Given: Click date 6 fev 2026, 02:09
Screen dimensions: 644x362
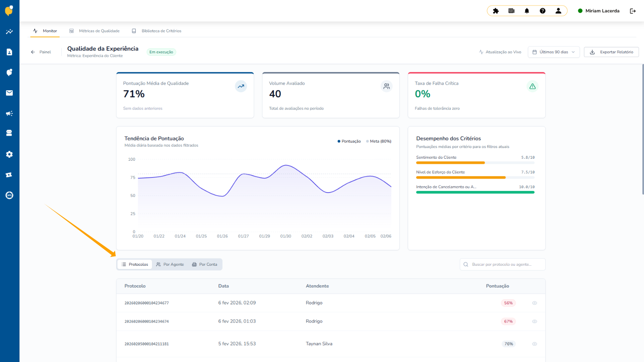Looking at the screenshot, I should [237, 303].
